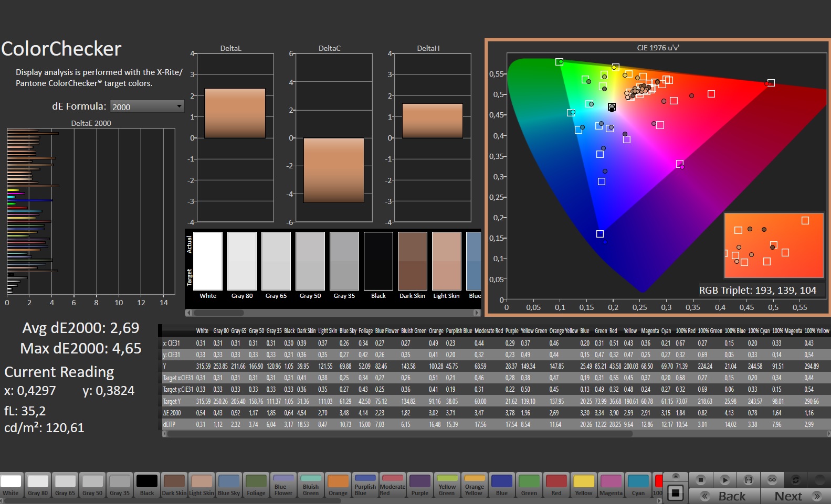Image resolution: width=831 pixels, height=504 pixels.
Task: Click right arrow of the data table scrollbar
Action: (x=828, y=434)
